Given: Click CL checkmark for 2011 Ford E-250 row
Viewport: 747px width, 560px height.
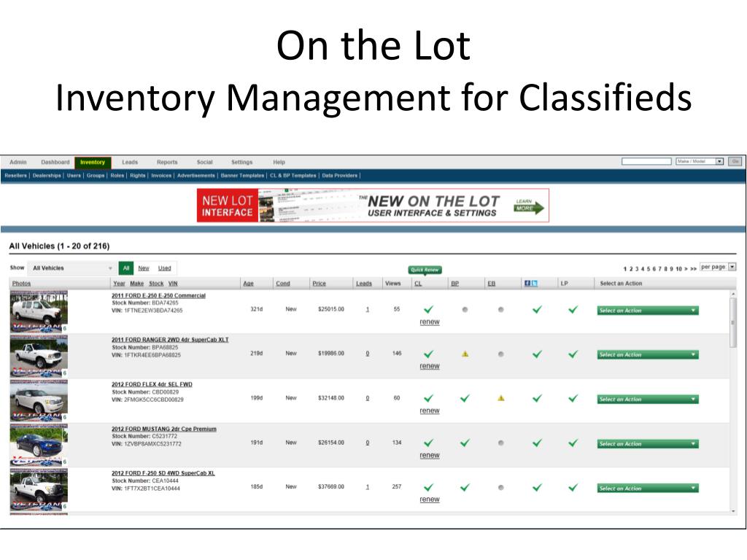Looking at the screenshot, I should click(x=428, y=309).
